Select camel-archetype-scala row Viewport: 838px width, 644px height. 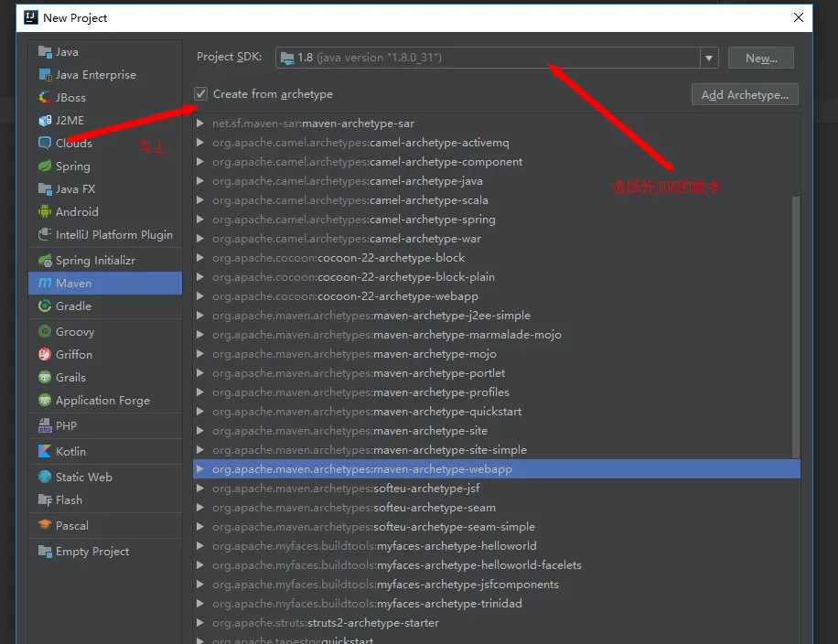pyautogui.click(x=497, y=200)
